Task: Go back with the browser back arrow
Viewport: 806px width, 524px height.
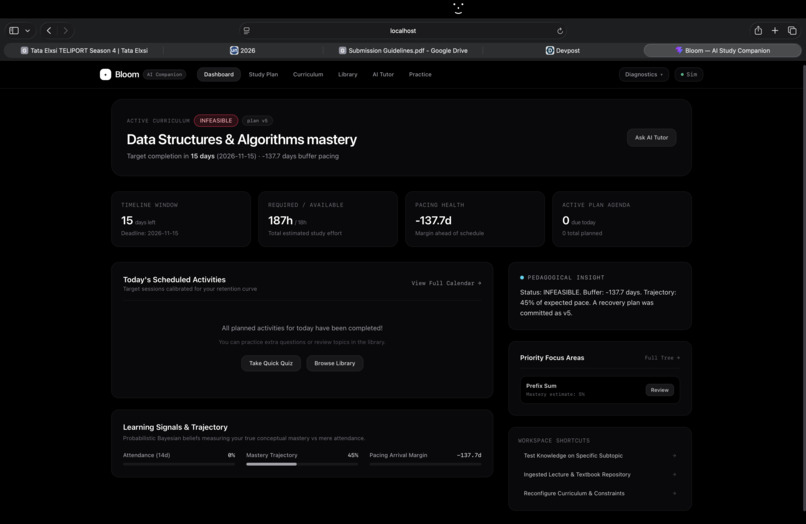Action: [x=49, y=31]
